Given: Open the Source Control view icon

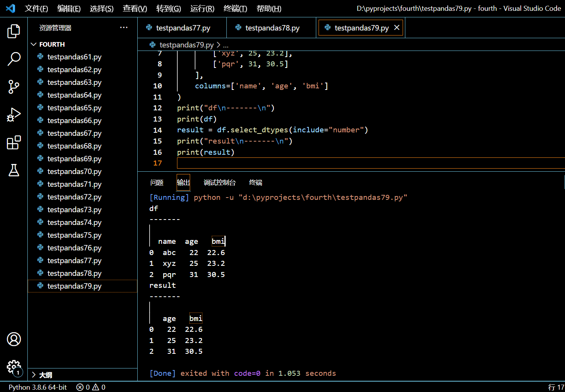Looking at the screenshot, I should (13, 87).
